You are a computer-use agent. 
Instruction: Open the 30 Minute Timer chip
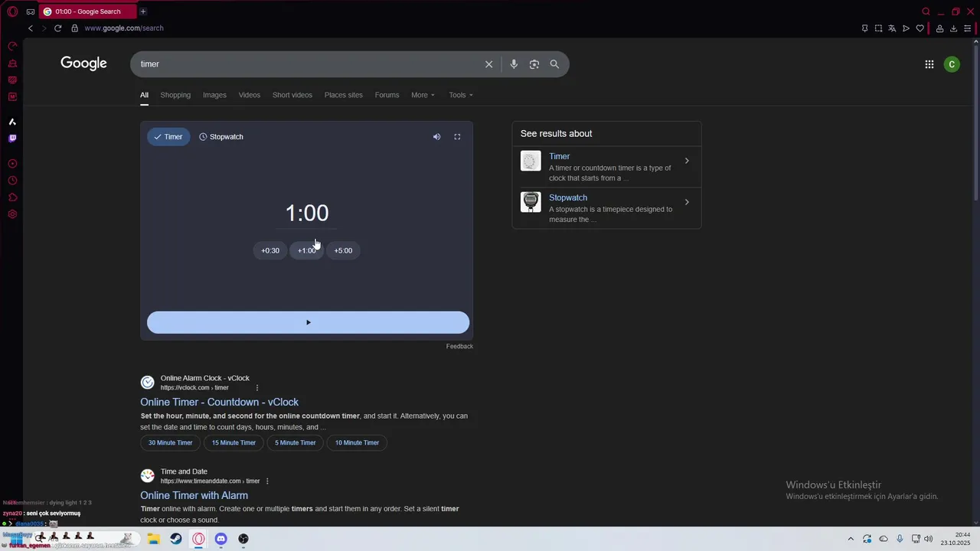170,443
